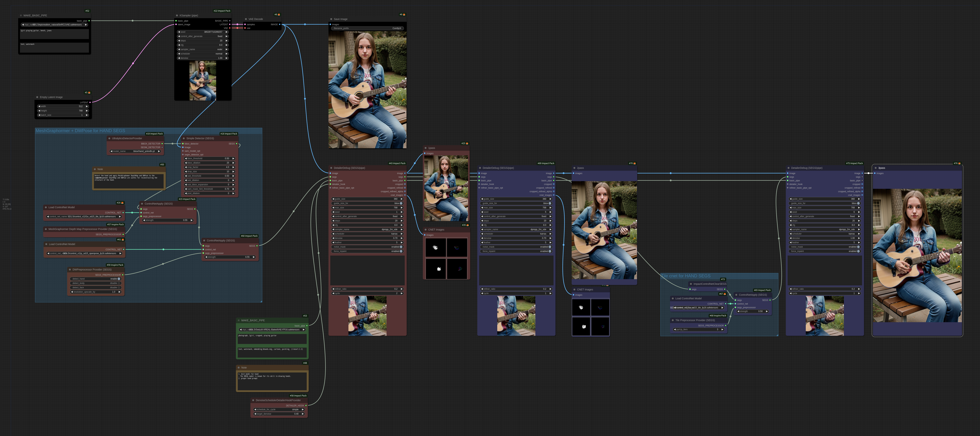980x436 pixels.
Task: Collapse the UltralyticsDetectorProvider node
Action: point(109,138)
